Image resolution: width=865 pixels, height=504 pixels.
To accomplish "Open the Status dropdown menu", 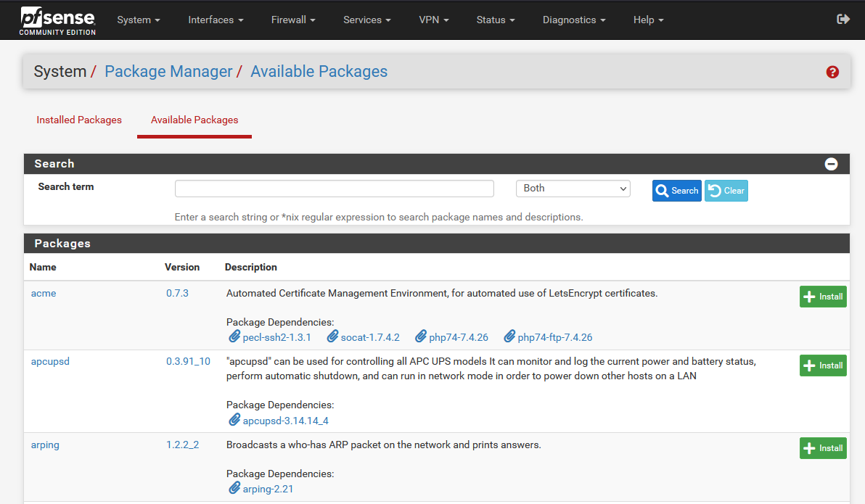I will [x=496, y=20].
